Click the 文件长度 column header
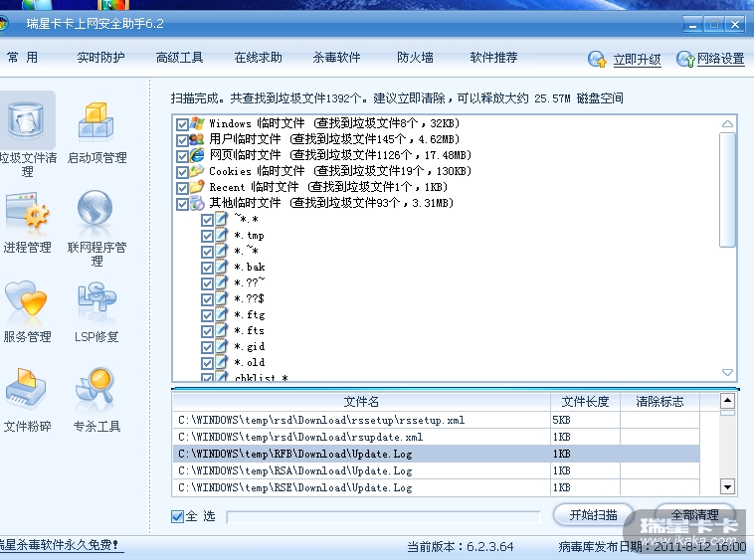 585,402
